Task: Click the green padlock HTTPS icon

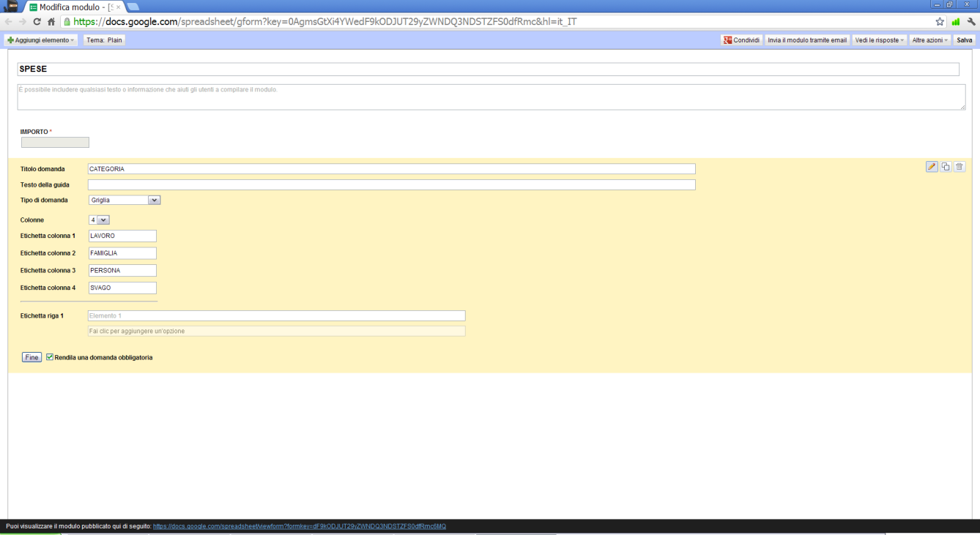Action: (67, 22)
